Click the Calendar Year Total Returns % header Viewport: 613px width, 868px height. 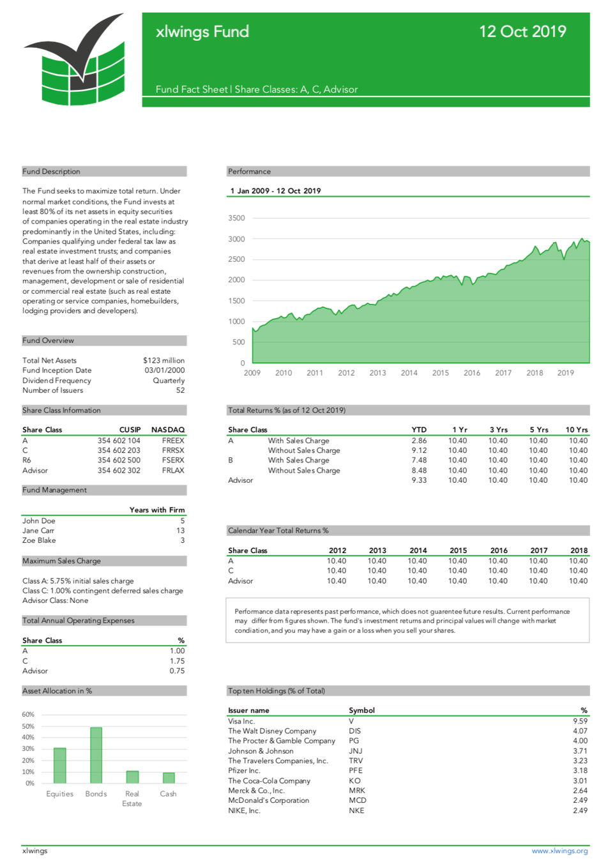click(408, 530)
